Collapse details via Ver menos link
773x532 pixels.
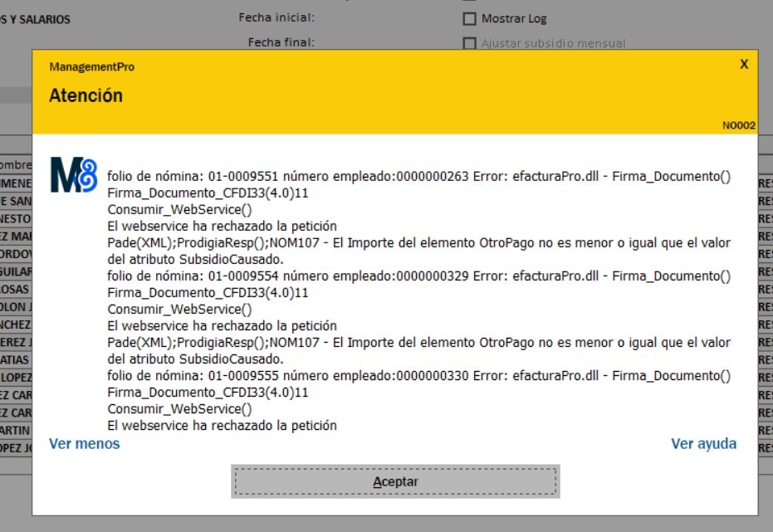[x=84, y=444]
